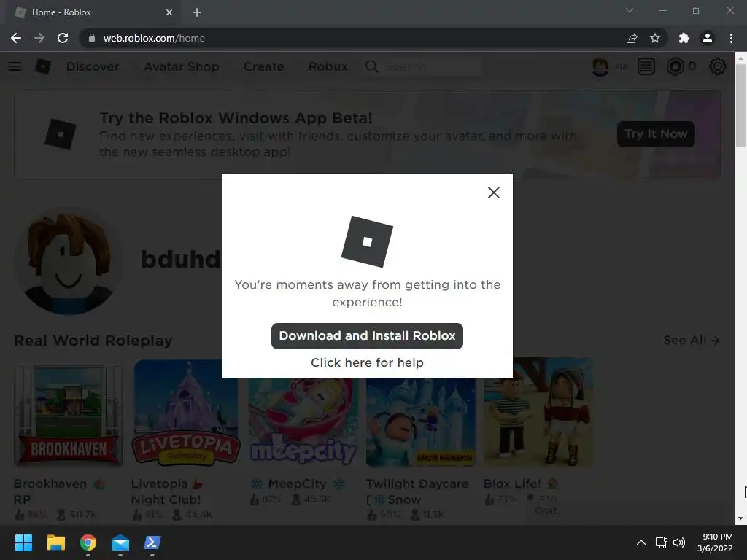Open the Chrome extensions puzzle icon
This screenshot has height=560, width=747.
(x=684, y=38)
